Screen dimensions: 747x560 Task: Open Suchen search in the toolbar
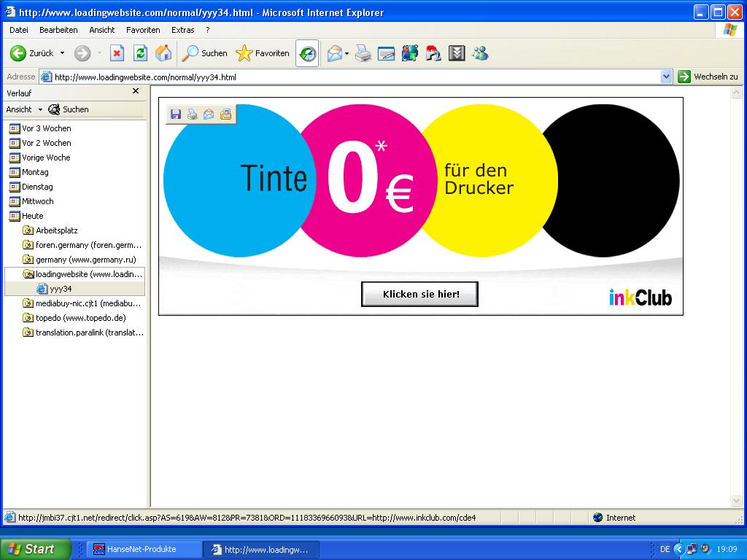pos(205,52)
